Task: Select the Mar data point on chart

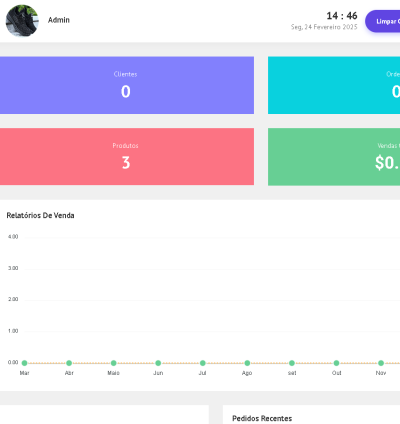Action: (x=24, y=363)
